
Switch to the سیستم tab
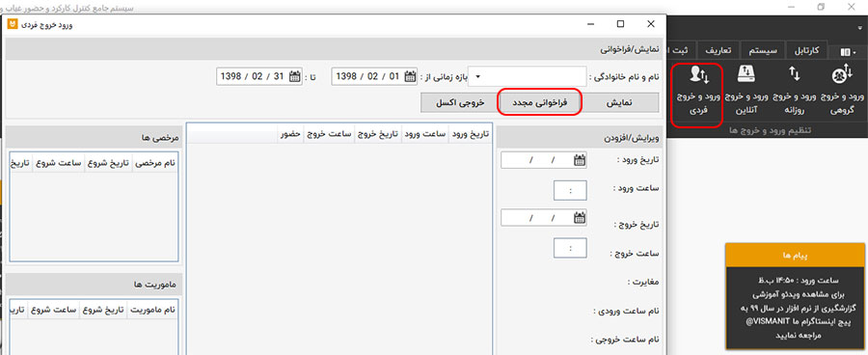pos(764,51)
